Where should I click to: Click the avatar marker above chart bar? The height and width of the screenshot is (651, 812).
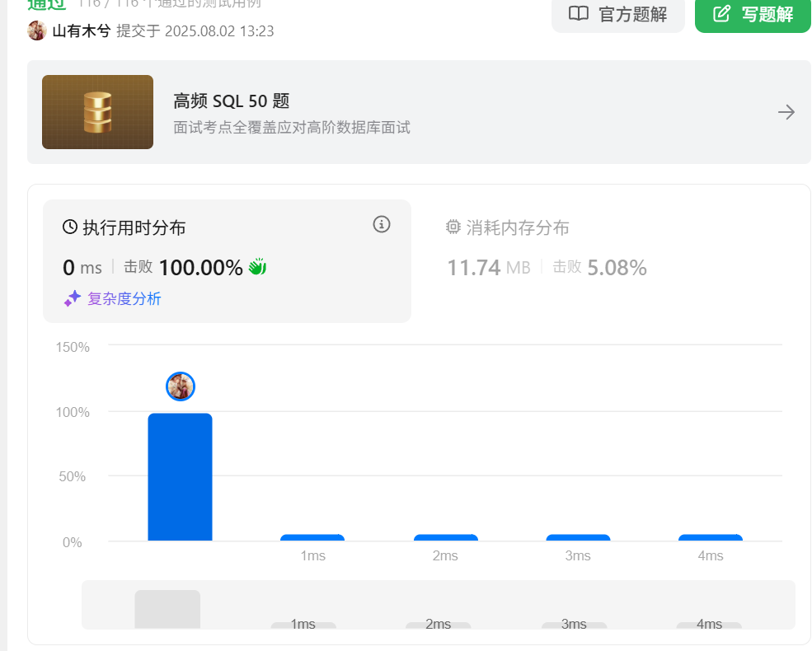point(181,386)
